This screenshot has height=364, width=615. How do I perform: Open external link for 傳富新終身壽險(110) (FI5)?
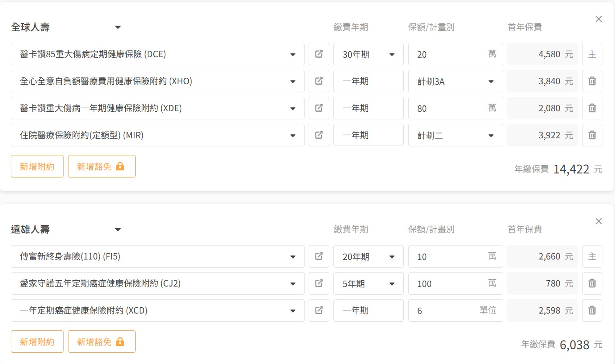click(319, 256)
